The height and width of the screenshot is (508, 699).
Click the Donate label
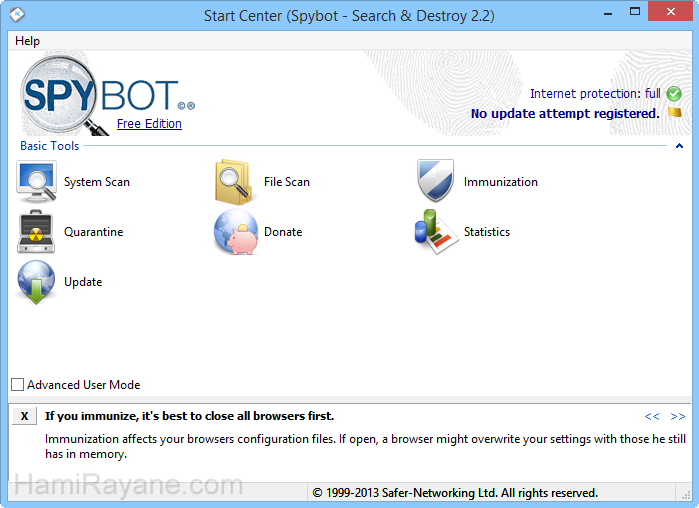[283, 232]
